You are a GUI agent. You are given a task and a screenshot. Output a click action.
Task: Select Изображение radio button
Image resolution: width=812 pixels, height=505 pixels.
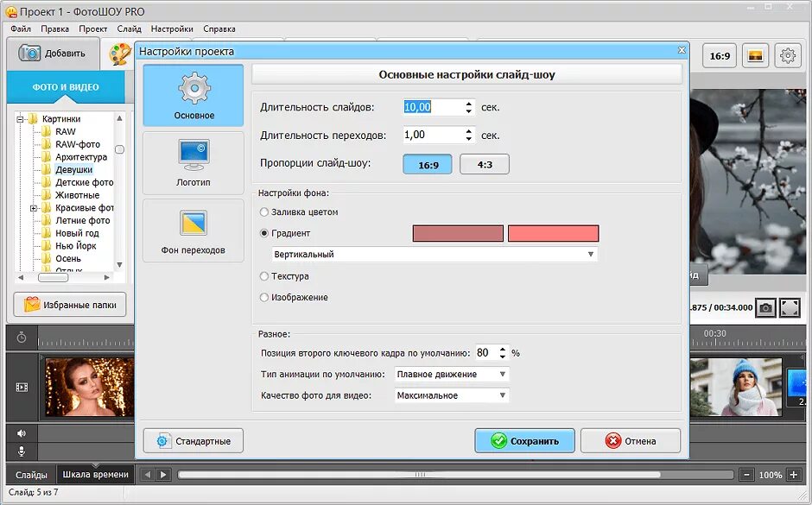tap(264, 298)
